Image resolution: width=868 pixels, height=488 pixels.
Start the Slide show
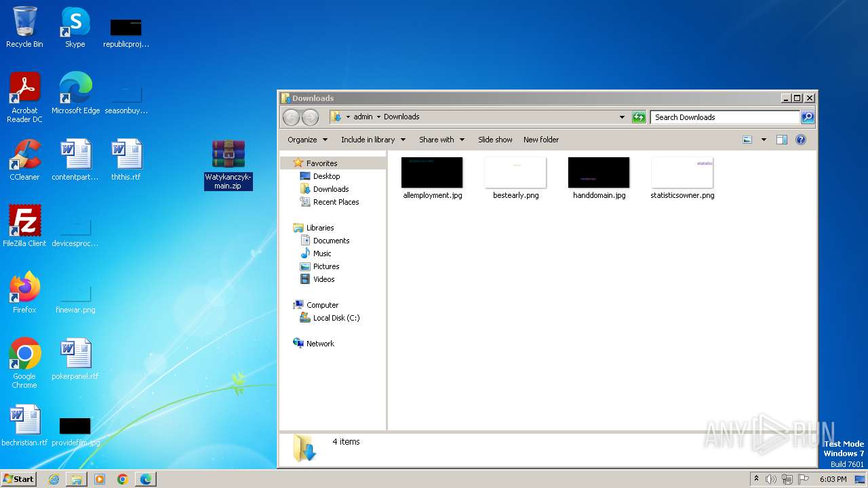click(x=495, y=140)
